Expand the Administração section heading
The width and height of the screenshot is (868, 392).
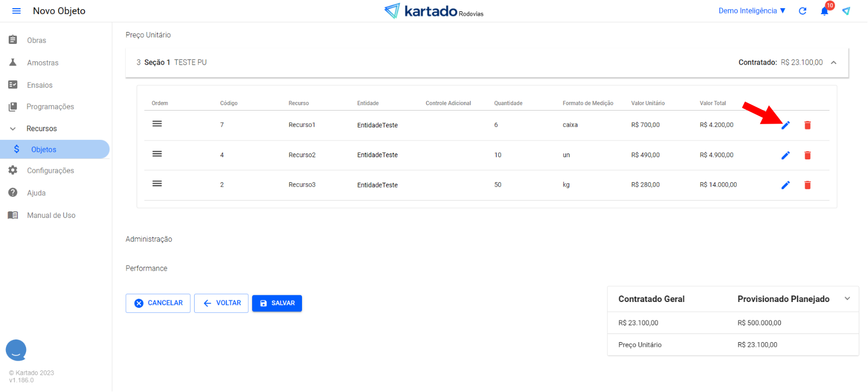click(149, 239)
